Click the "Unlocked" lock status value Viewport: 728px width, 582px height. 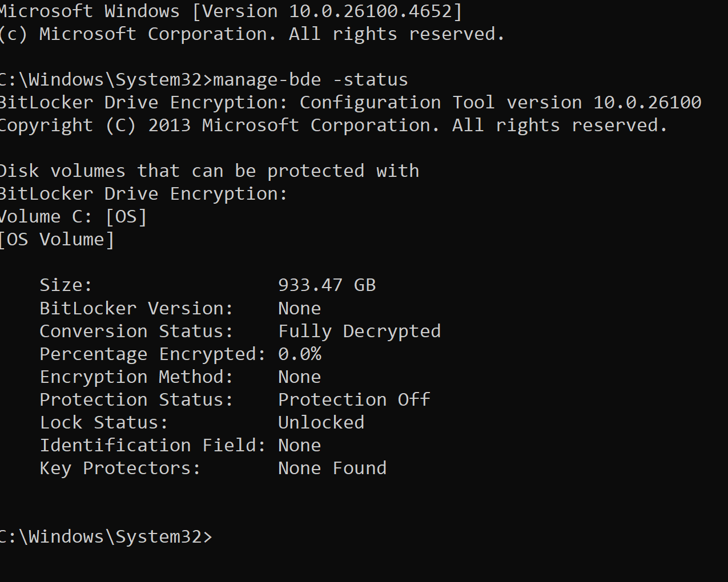coord(321,422)
